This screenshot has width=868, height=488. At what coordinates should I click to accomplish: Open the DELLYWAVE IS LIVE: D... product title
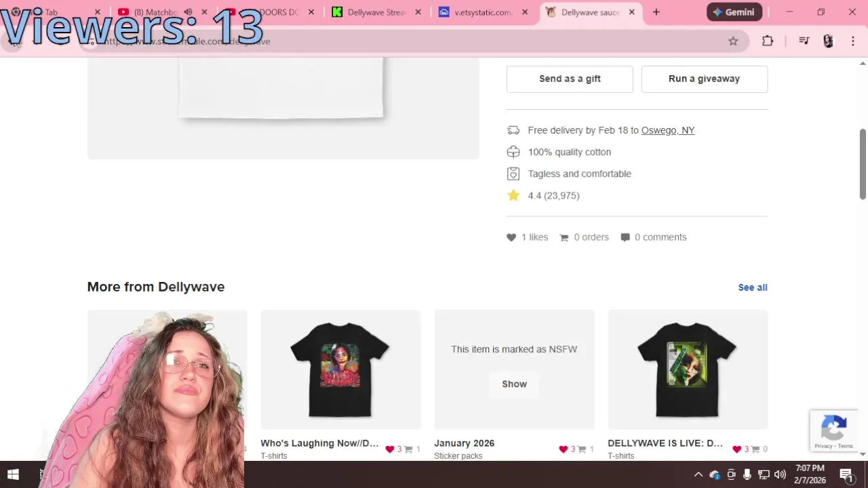[x=665, y=443]
